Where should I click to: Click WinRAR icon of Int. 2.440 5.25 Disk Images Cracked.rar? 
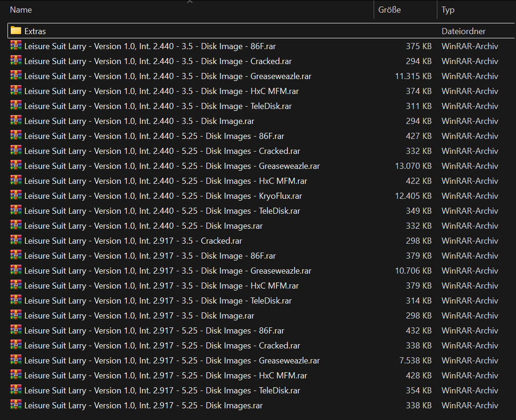(x=16, y=151)
